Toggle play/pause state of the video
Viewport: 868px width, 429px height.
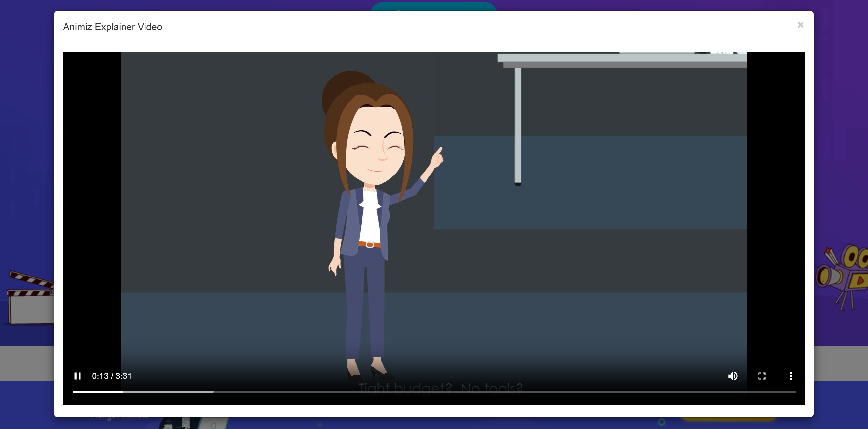click(77, 376)
